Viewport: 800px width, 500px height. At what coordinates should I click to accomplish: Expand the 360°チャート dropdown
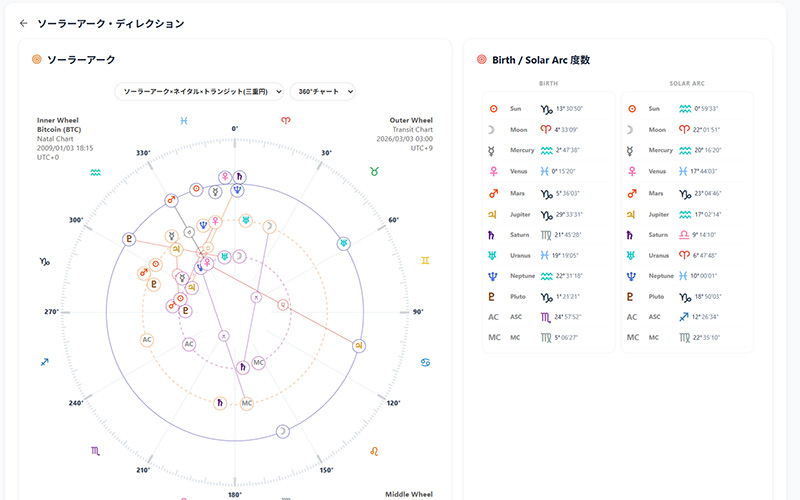[323, 92]
